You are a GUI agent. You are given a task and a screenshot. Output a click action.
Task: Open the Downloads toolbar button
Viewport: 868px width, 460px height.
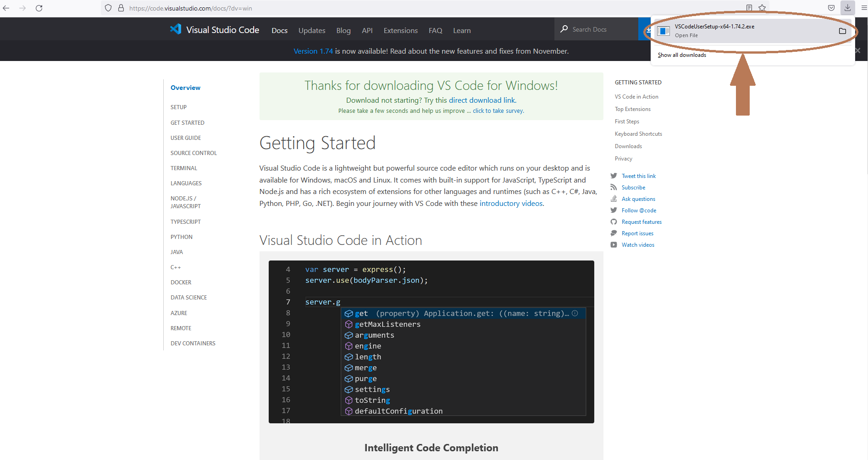tap(847, 8)
